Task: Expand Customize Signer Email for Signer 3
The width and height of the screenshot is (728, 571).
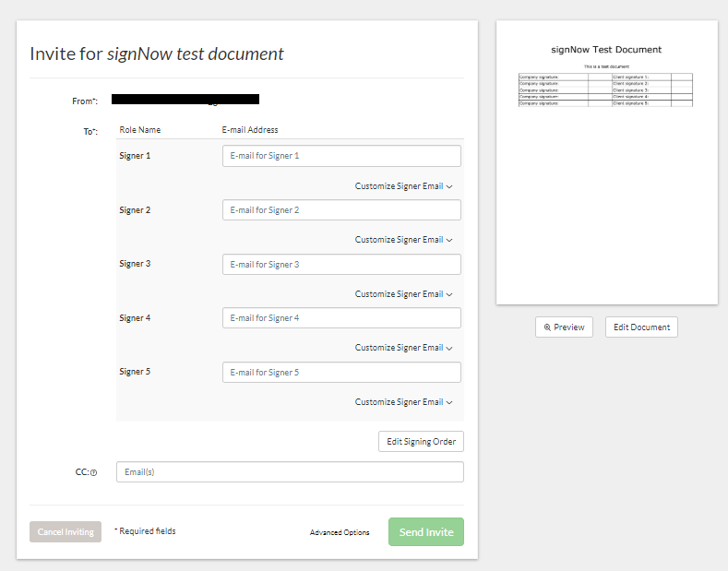Action: [x=403, y=294]
